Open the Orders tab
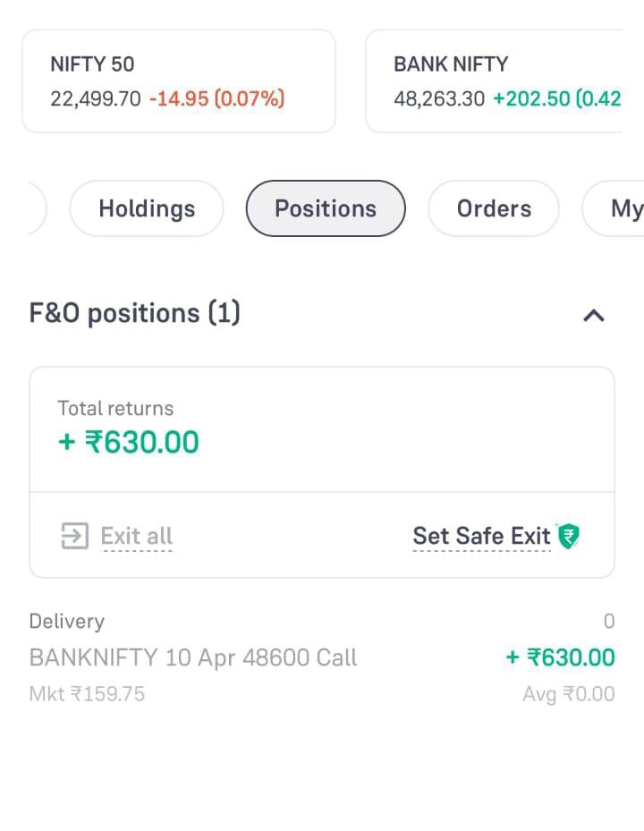Image resolution: width=644 pixels, height=831 pixels. [x=494, y=208]
